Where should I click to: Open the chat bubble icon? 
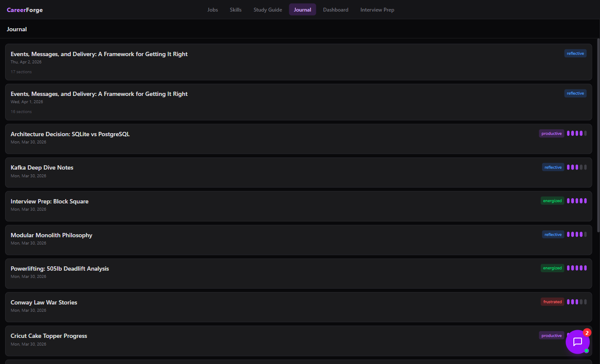tap(577, 342)
